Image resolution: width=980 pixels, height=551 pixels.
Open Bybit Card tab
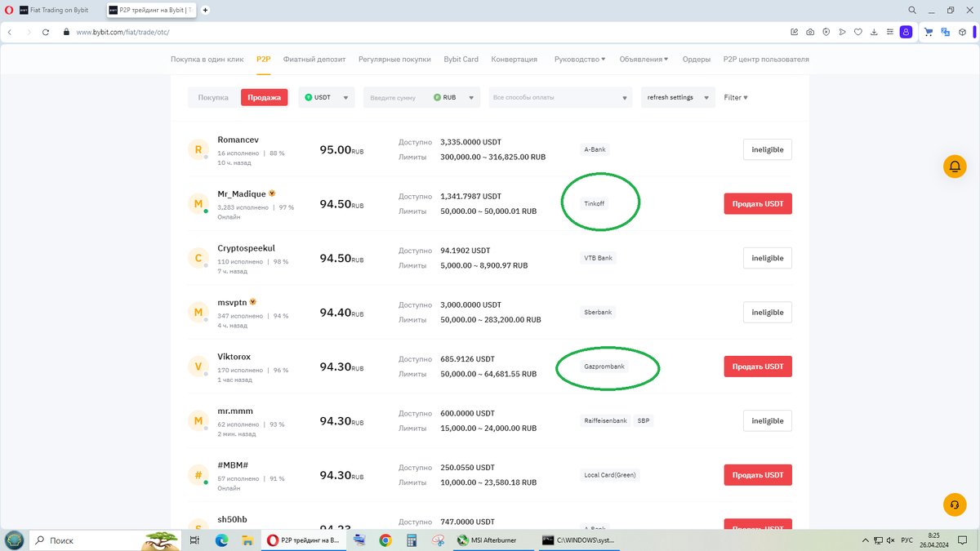tap(461, 60)
